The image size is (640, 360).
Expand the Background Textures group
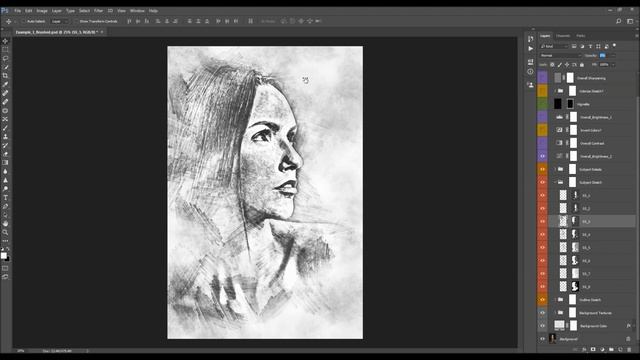pos(555,313)
